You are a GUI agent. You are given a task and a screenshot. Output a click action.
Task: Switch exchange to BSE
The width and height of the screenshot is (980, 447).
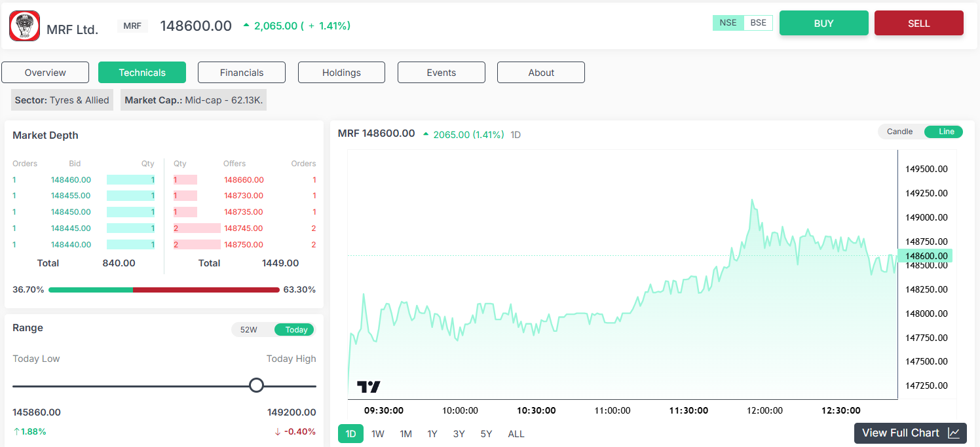[758, 23]
